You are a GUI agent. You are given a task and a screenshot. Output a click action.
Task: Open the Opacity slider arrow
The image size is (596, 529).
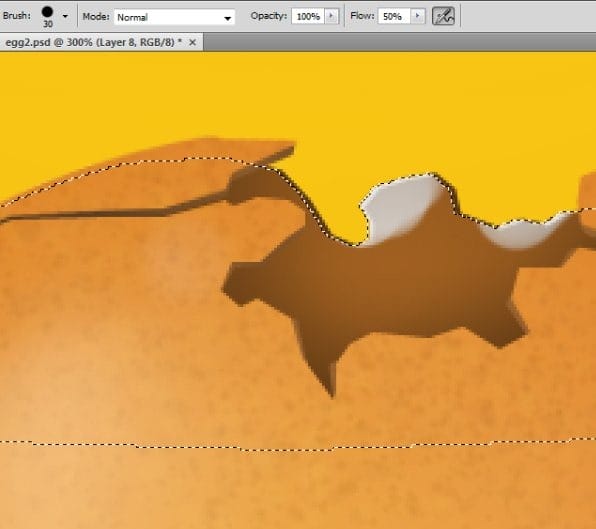pyautogui.click(x=331, y=16)
